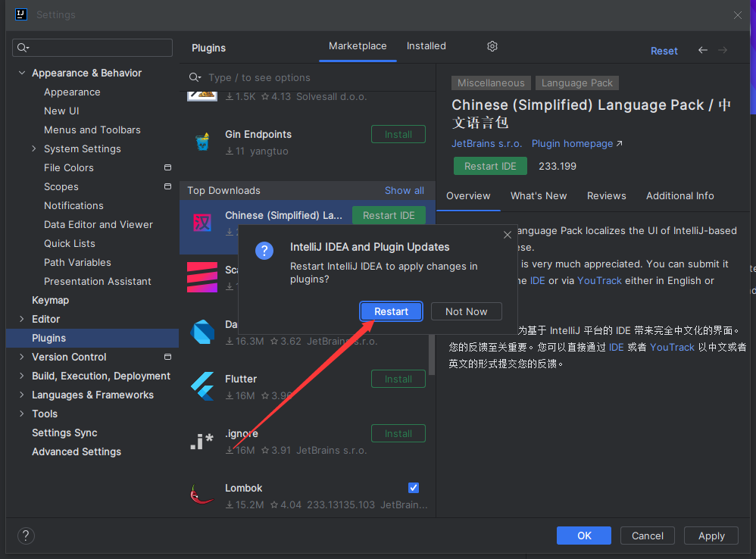The width and height of the screenshot is (756, 559).
Task: Open the Overview tab
Action: [x=468, y=196]
